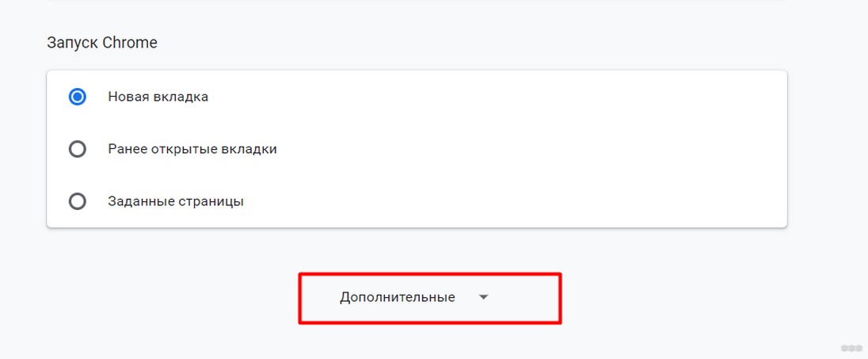Click the "Запуск Chrome" section heading
Viewport: 868px width, 359px height.
tap(101, 43)
